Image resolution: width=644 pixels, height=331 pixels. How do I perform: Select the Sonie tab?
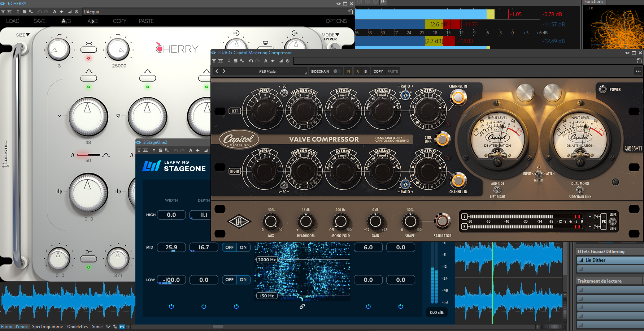point(97,327)
